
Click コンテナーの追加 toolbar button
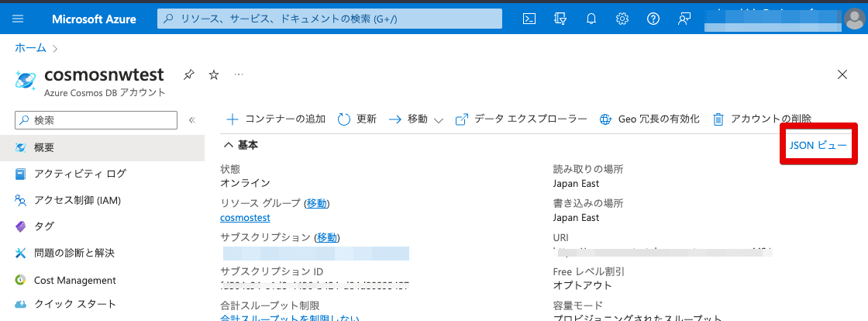pyautogui.click(x=276, y=119)
